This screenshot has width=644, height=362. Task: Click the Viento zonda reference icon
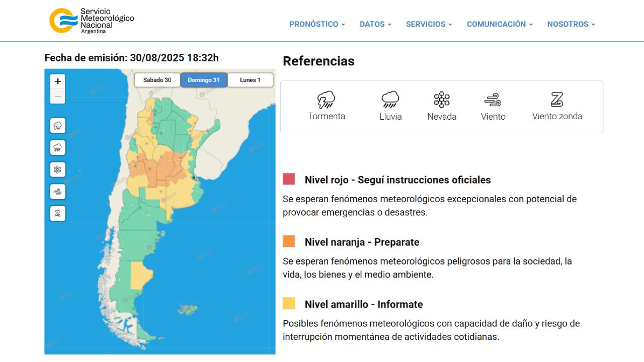[557, 100]
